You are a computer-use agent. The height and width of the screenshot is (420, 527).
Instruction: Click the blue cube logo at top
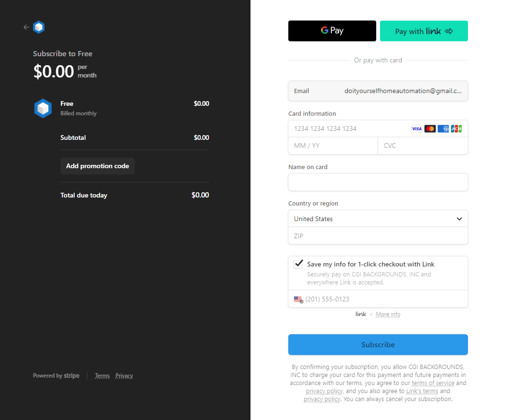(x=39, y=27)
